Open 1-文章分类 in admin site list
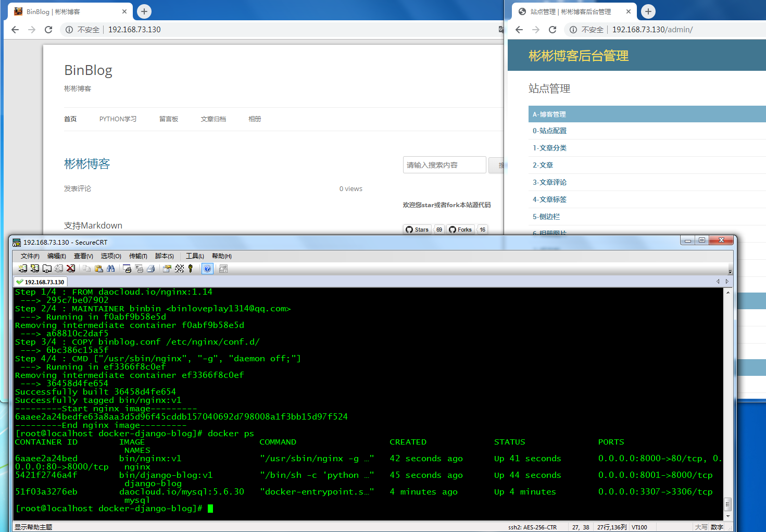This screenshot has width=766, height=532. (549, 148)
